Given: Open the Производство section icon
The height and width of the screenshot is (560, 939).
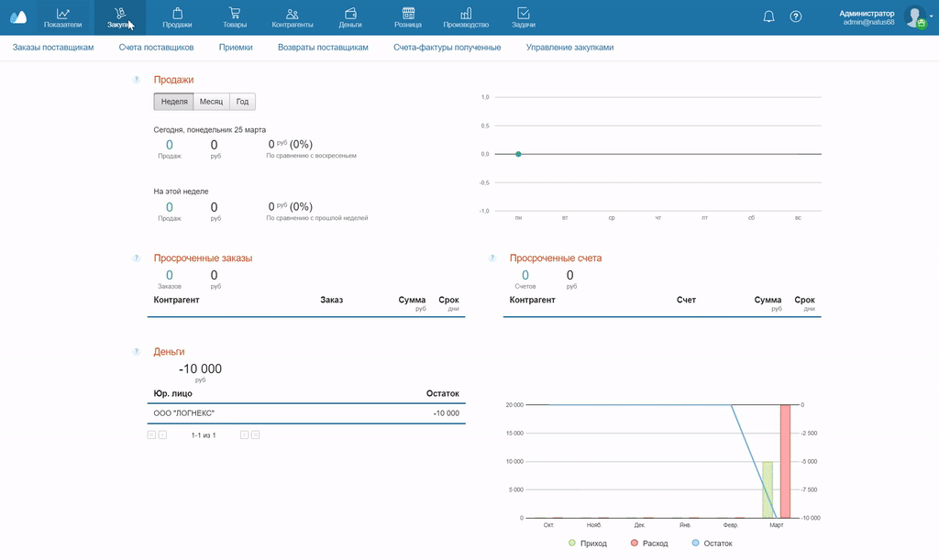Looking at the screenshot, I should [x=466, y=15].
